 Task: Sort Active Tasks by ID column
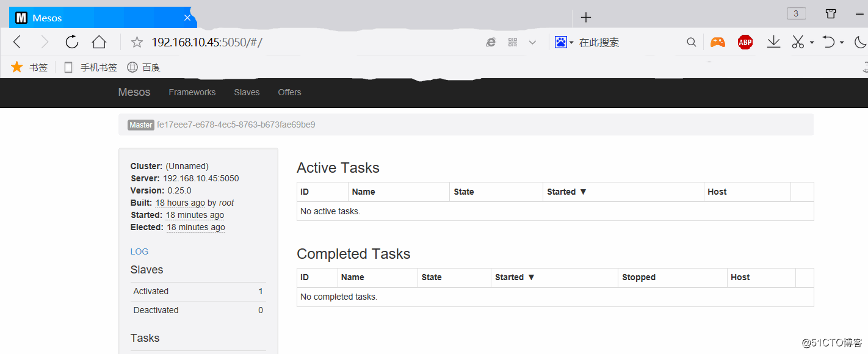point(305,192)
